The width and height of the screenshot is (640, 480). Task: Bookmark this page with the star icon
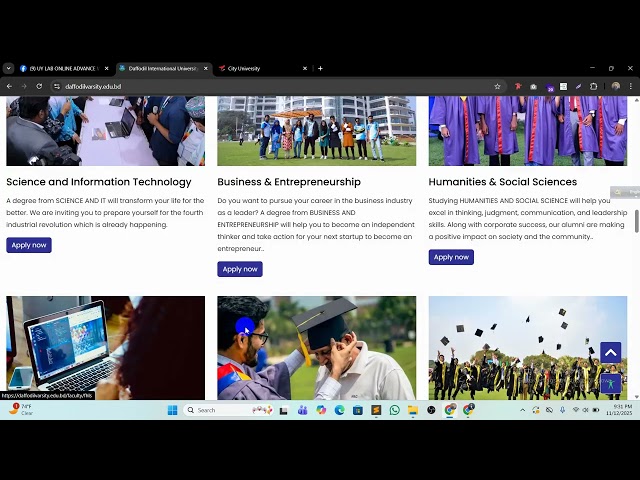(497, 87)
